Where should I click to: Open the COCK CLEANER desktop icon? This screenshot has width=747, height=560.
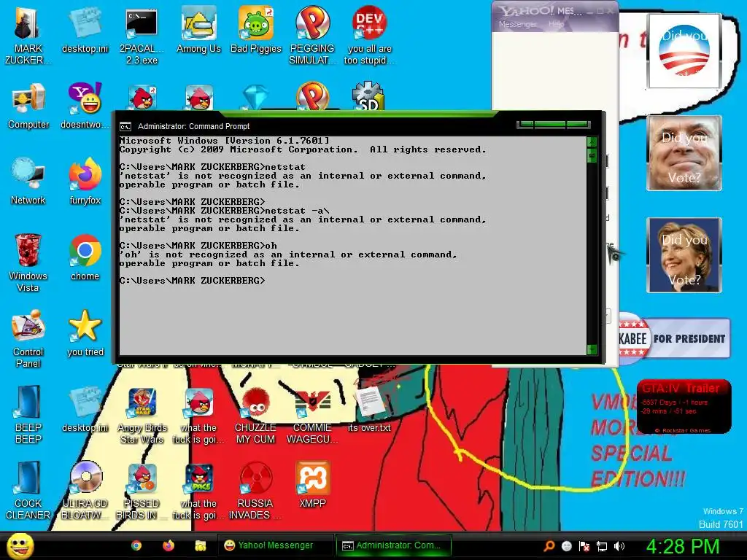tap(28, 491)
